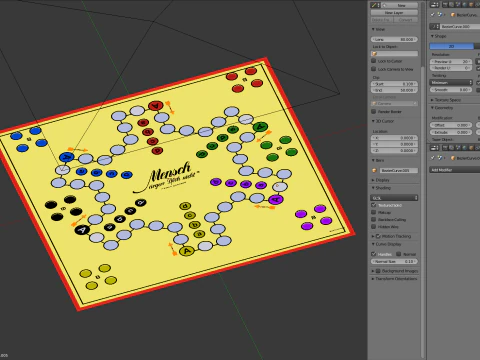Image resolution: width=480 pixels, height=360 pixels.
Task: Collapse the Curve Display panel
Action: (373, 244)
